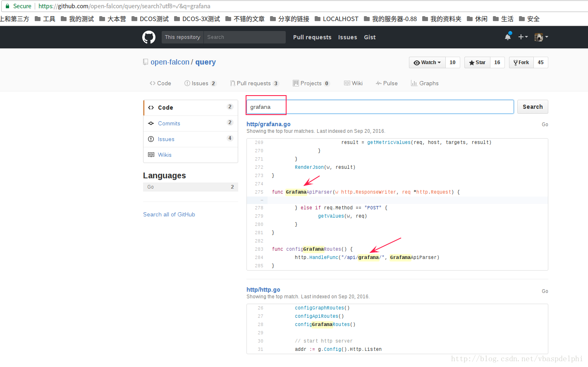Open the stargazers count 16

point(497,62)
